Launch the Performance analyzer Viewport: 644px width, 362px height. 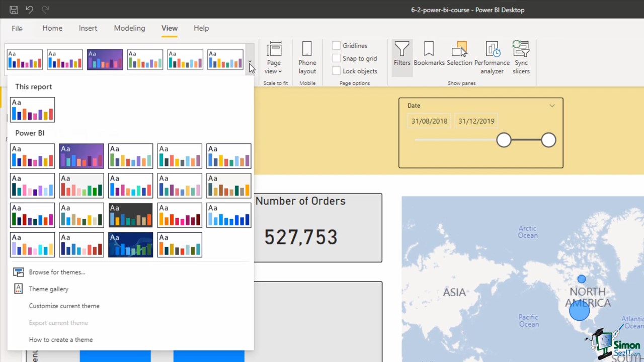(x=492, y=58)
